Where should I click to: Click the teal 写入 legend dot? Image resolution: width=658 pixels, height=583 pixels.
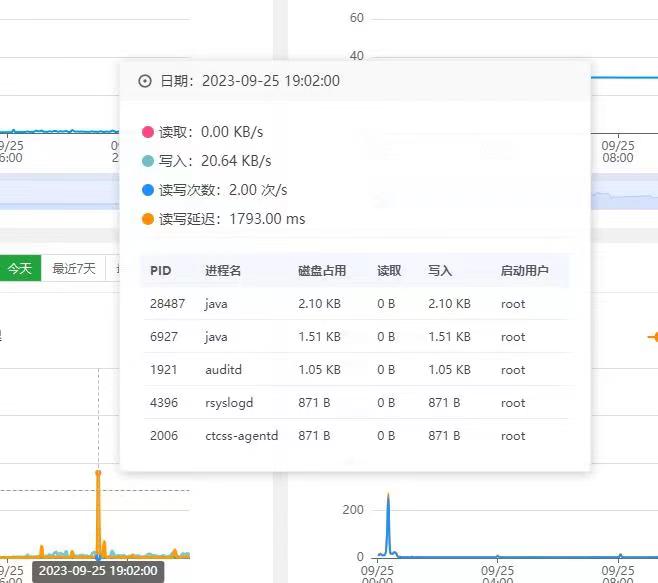tap(148, 161)
